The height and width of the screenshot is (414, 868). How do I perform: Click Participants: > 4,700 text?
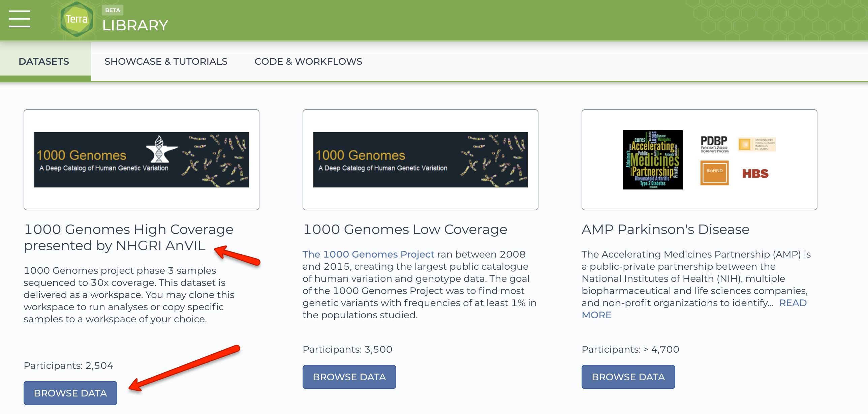pyautogui.click(x=630, y=349)
